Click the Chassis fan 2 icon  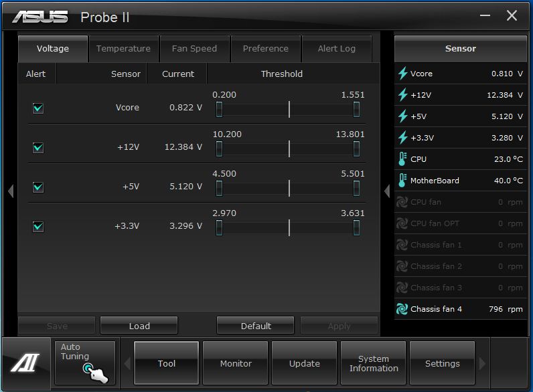[402, 266]
